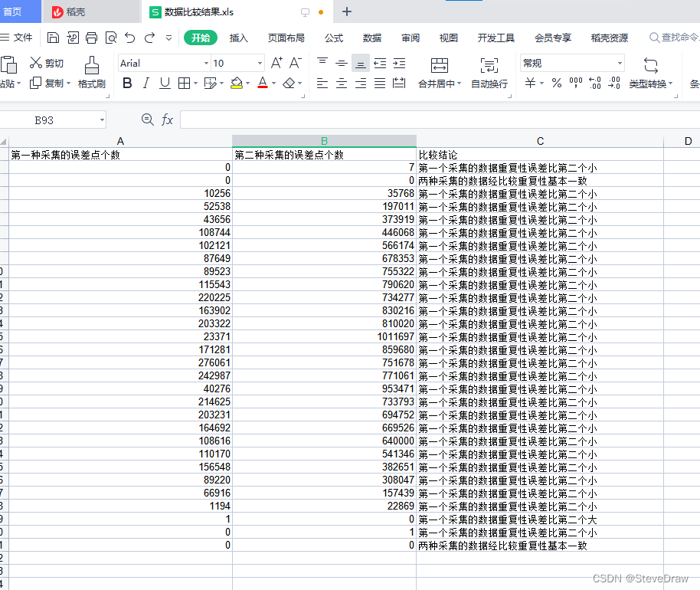Click the select-all corner triangle

click(x=4, y=141)
